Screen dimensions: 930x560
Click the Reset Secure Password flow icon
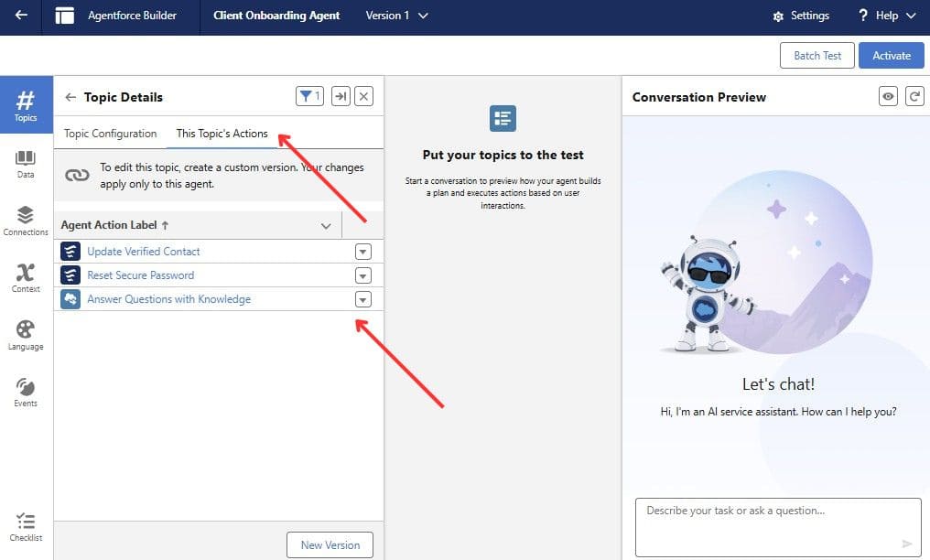70,275
